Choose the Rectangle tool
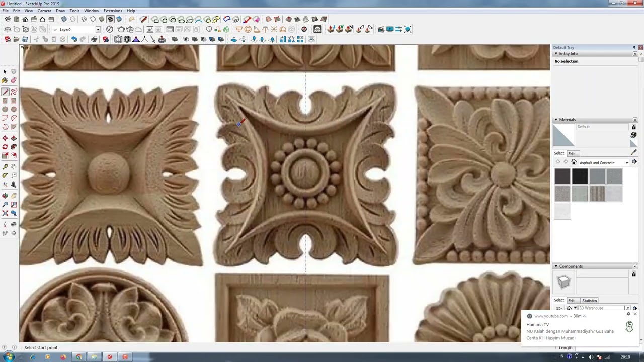The height and width of the screenshot is (362, 644). [x=5, y=101]
